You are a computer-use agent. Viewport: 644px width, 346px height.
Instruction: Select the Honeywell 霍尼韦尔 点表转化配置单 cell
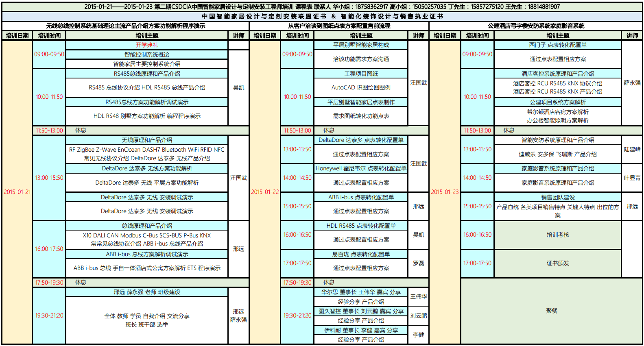361,168
